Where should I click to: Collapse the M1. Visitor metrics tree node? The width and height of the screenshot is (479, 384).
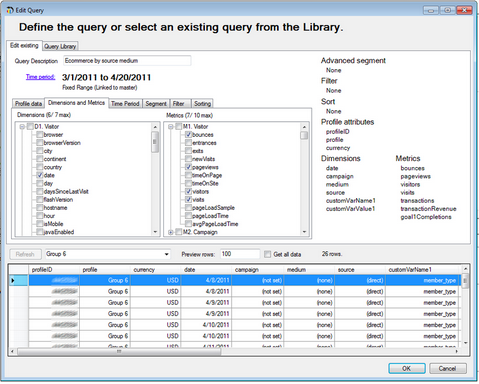tap(171, 127)
